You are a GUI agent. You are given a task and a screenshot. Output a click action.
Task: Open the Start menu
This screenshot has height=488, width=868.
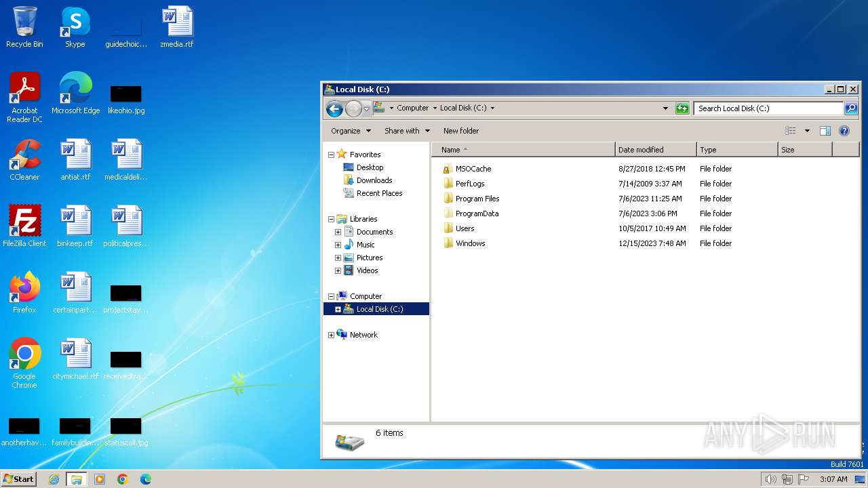coord(19,479)
